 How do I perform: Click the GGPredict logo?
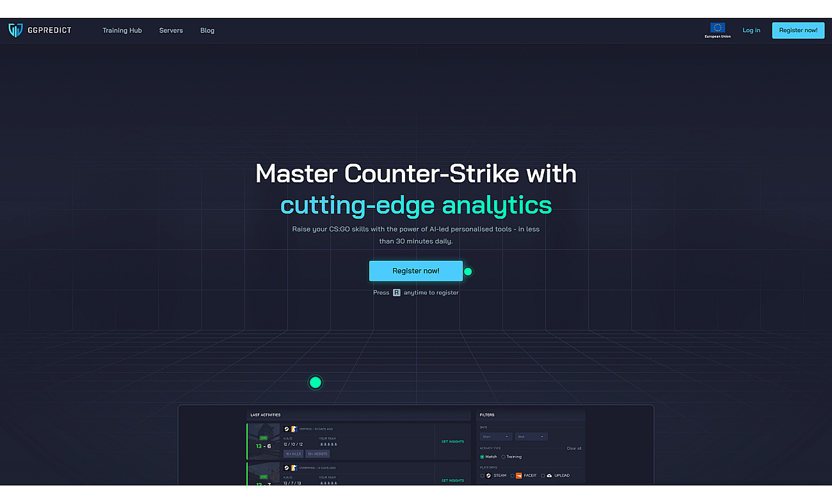[x=40, y=30]
